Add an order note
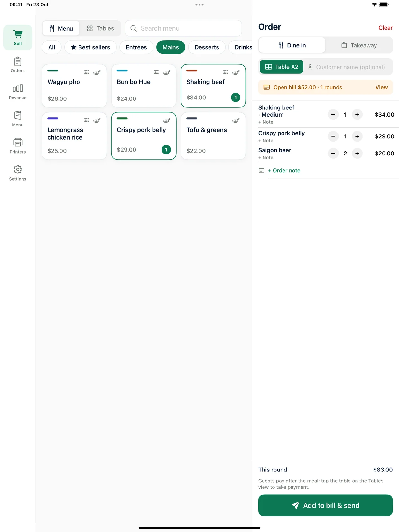The image size is (399, 532). [284, 170]
